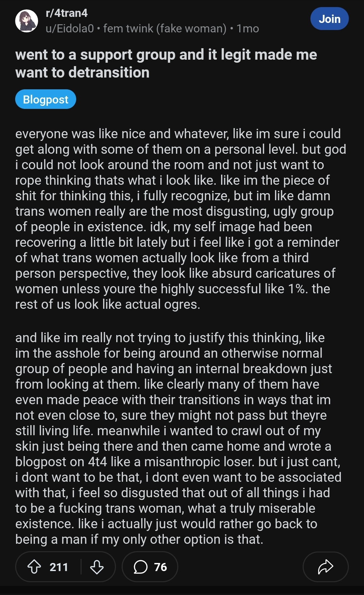
Task: Tap the 'fem twink (fake woman)' user flair
Action: pos(165,29)
